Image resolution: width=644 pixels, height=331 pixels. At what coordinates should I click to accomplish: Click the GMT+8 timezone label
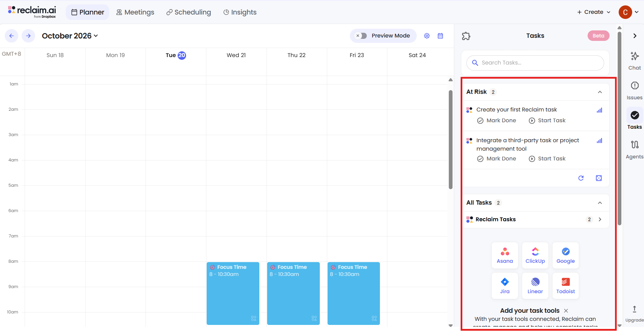point(11,54)
